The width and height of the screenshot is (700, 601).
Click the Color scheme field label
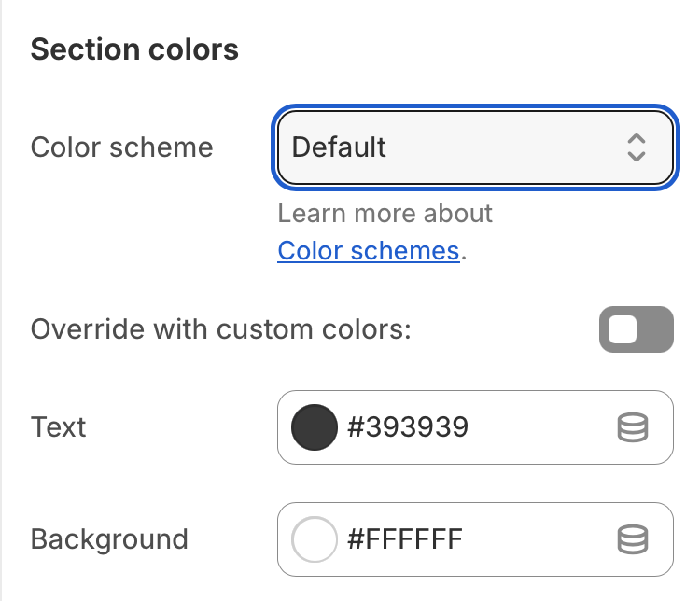click(x=121, y=147)
